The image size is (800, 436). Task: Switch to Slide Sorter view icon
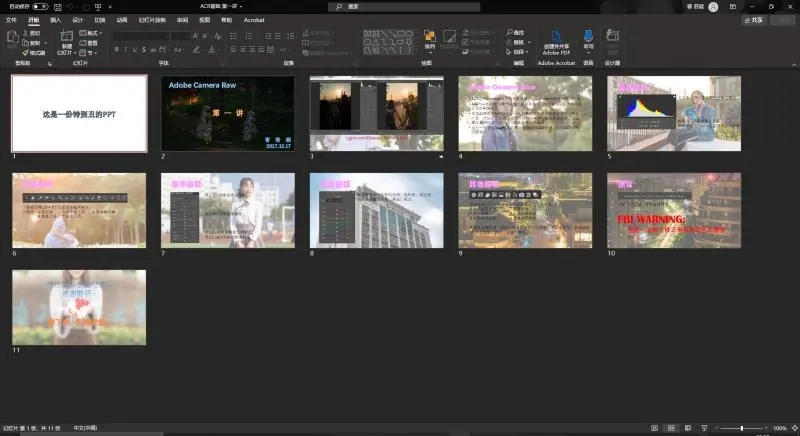pos(671,428)
